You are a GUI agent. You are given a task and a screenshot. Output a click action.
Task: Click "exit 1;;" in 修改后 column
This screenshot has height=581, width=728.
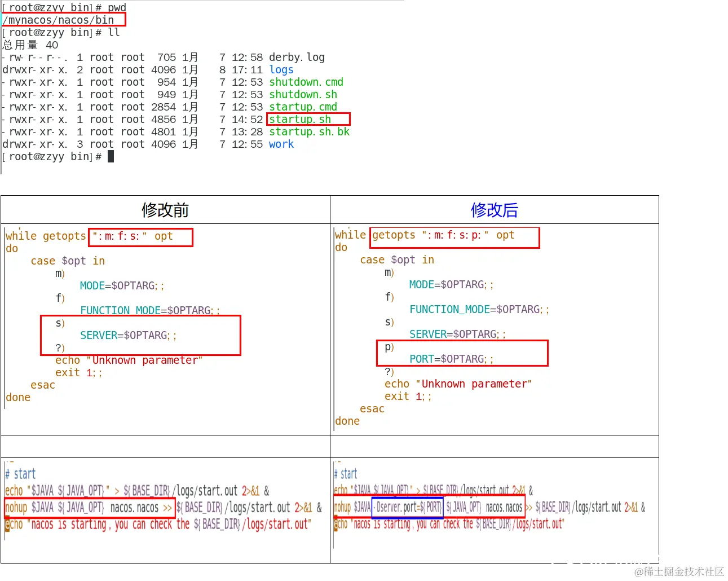[x=408, y=396]
